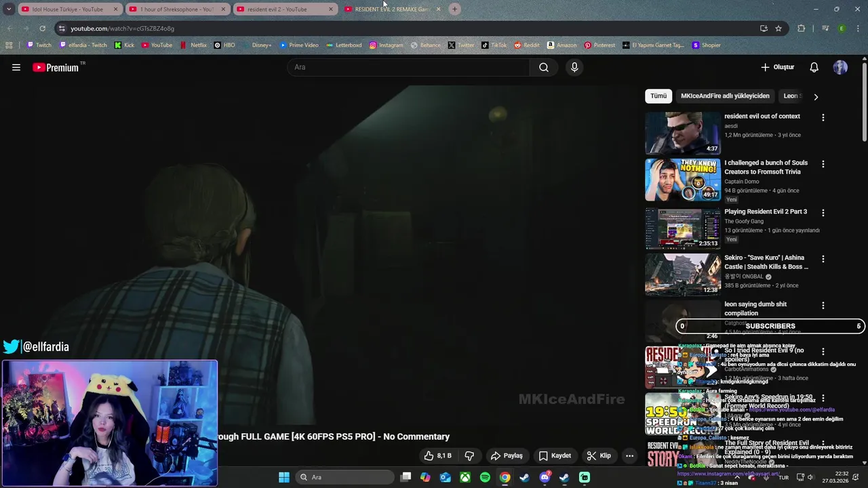This screenshot has height=488, width=868.
Task: Select the 'Tümü' filter chip
Action: tap(658, 96)
